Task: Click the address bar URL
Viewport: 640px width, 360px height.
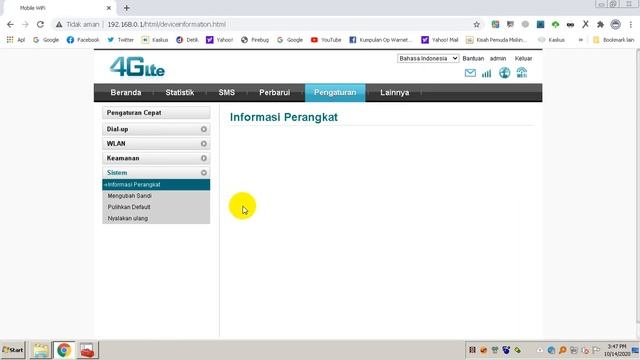Action: point(166,24)
